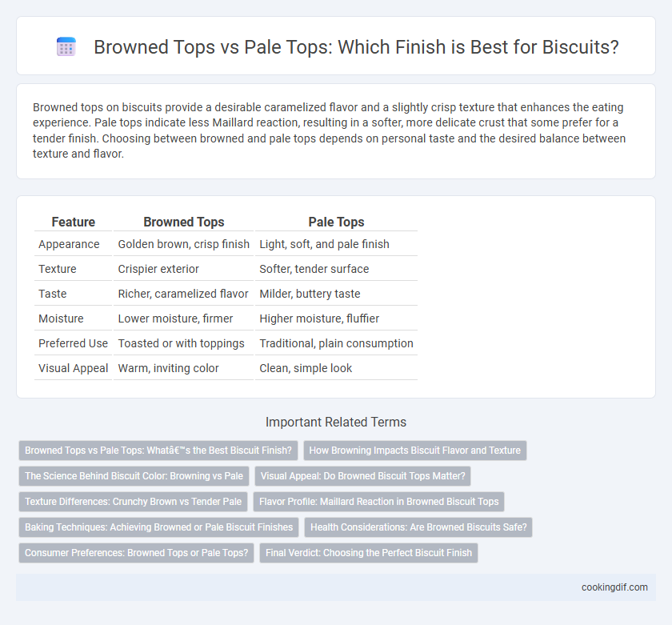Select 'Texture Differences: Crunchy Brown vs Tender Pale'
Image resolution: width=672 pixels, height=625 pixels.
tap(134, 502)
